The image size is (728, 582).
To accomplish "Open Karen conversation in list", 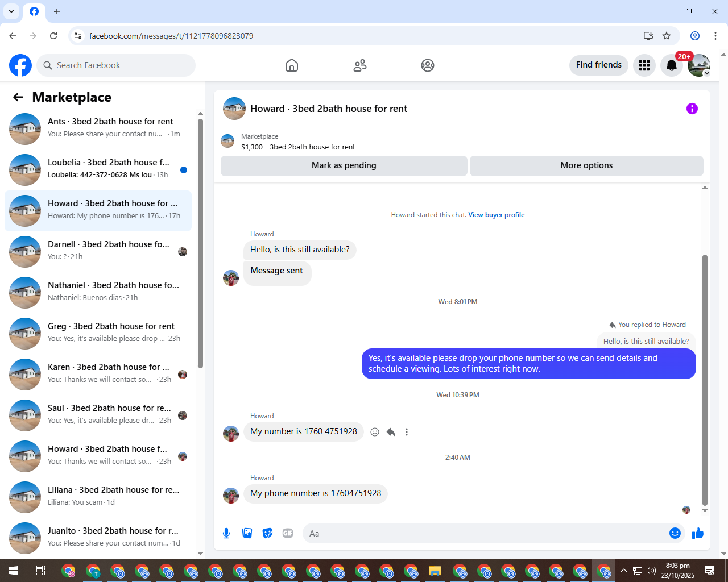I will tap(98, 375).
